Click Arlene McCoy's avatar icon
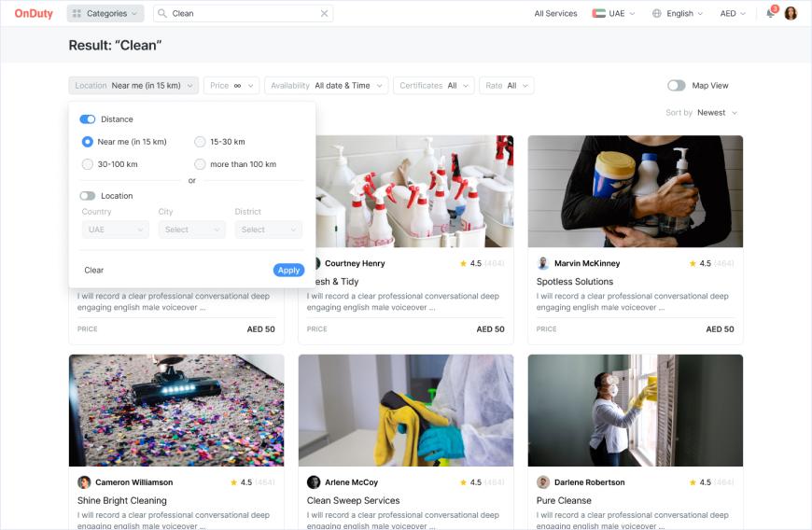 tap(314, 482)
